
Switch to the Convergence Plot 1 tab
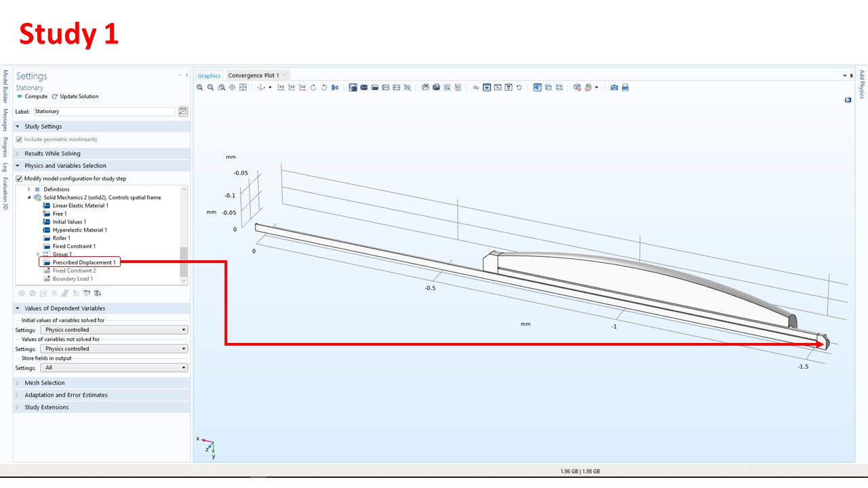click(254, 75)
